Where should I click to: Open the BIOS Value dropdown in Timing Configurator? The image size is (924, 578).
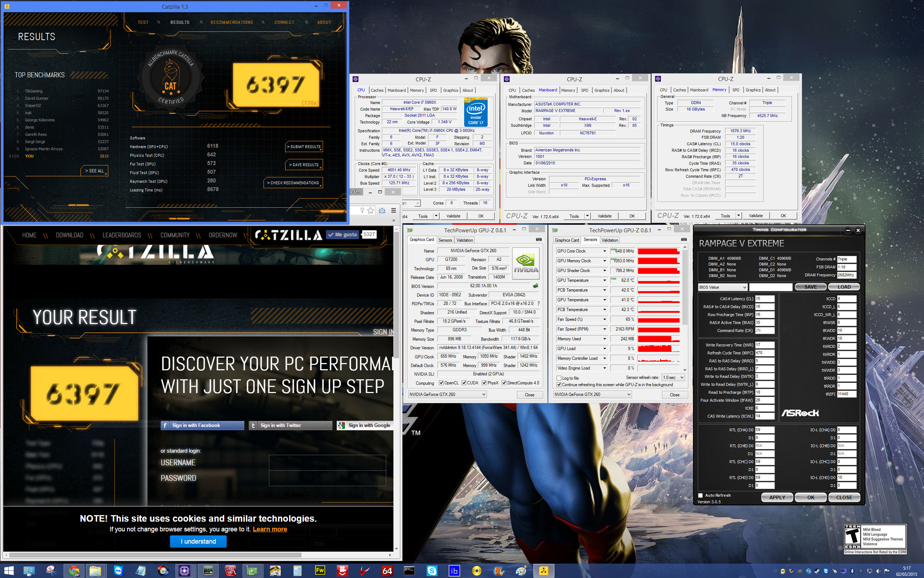(722, 287)
